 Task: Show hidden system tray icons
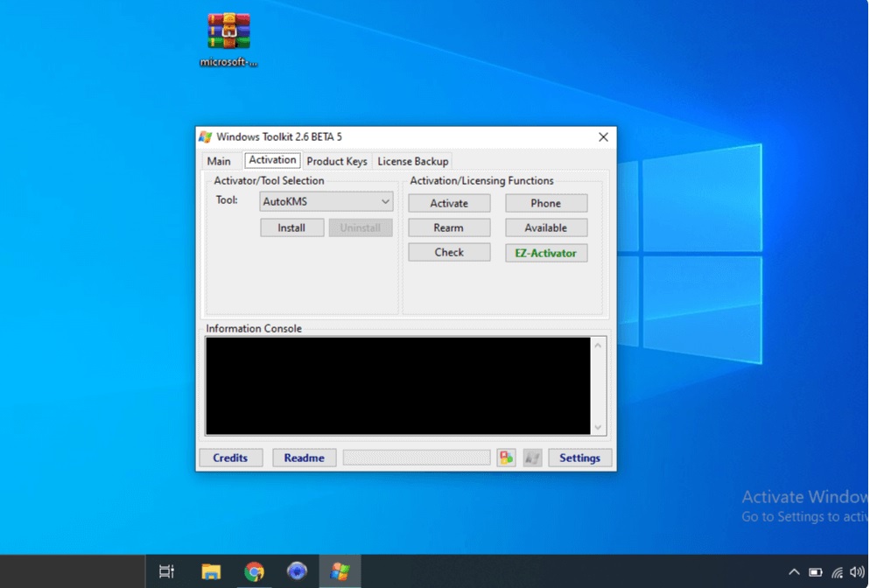[x=794, y=572]
